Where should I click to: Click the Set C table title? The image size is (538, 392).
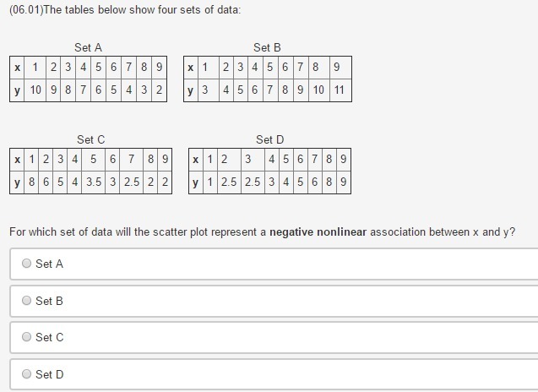[x=90, y=139]
